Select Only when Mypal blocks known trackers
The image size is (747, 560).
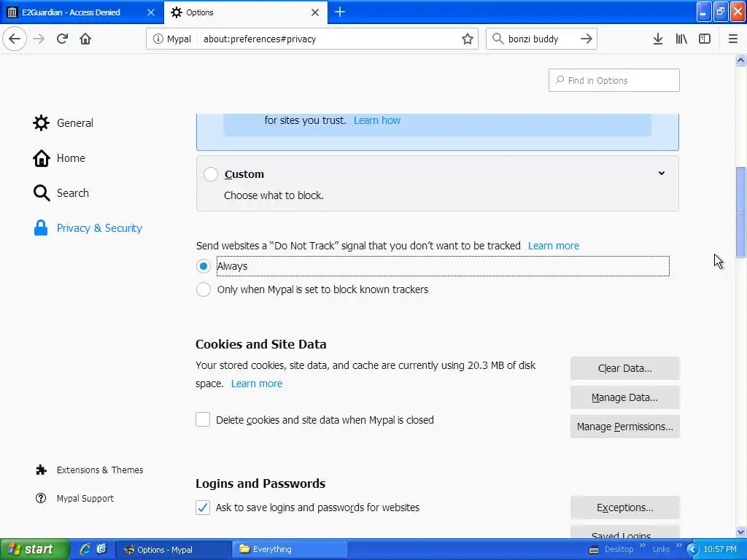tap(204, 289)
